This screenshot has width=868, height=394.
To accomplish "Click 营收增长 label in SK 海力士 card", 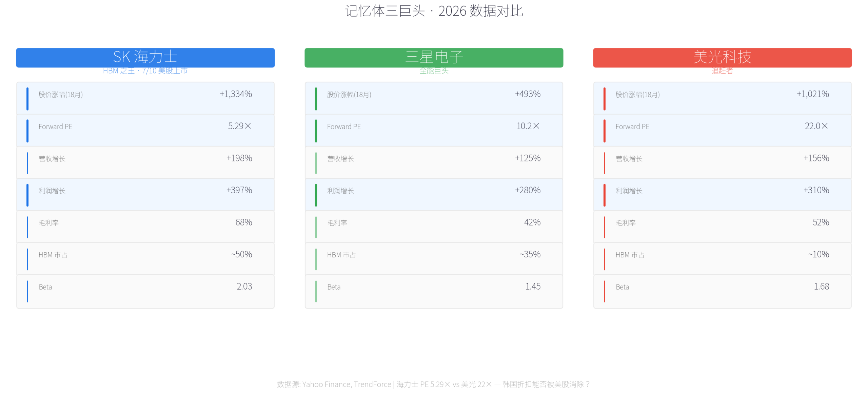I will pos(52,159).
